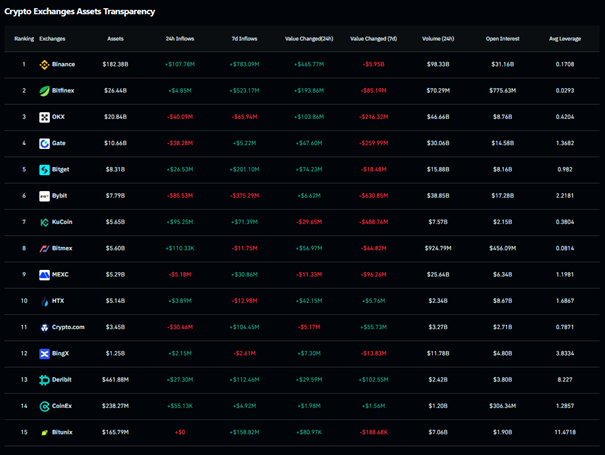The height and width of the screenshot is (455, 605).
Task: Open the CoinEx exchange link
Action: (x=65, y=406)
